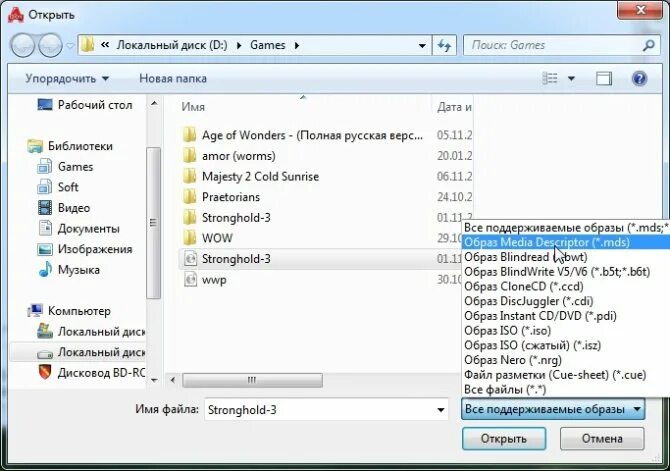Click the Age of Wonders folder icon
This screenshot has height=471, width=670.
pyautogui.click(x=189, y=135)
